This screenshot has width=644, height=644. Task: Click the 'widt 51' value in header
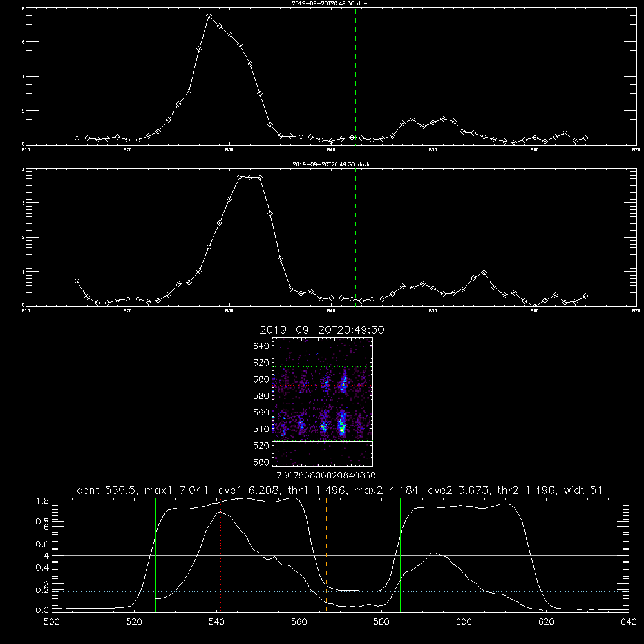[583, 490]
